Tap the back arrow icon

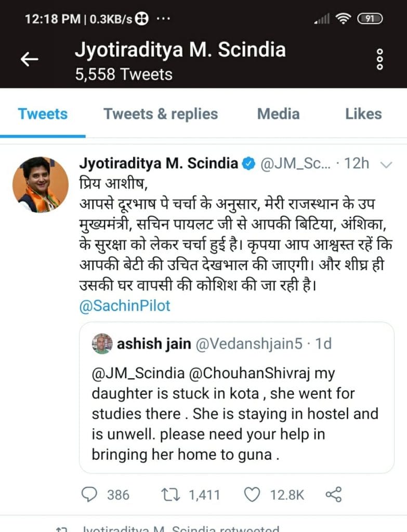tap(29, 60)
